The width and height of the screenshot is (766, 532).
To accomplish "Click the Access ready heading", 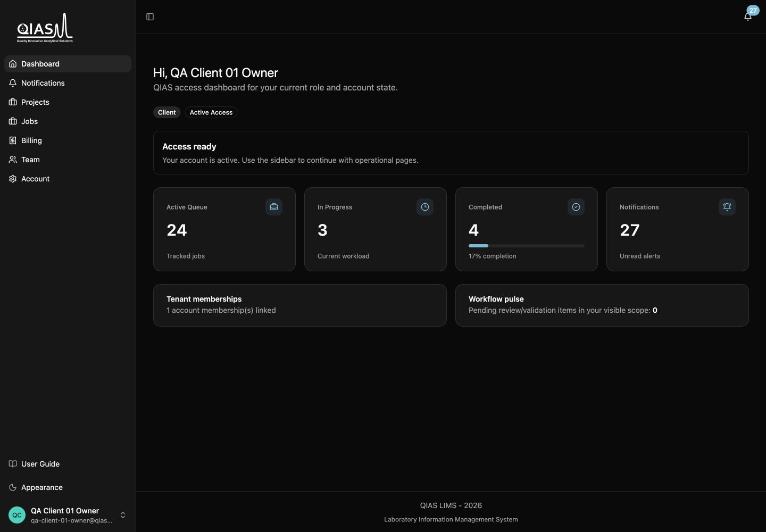I will [189, 146].
